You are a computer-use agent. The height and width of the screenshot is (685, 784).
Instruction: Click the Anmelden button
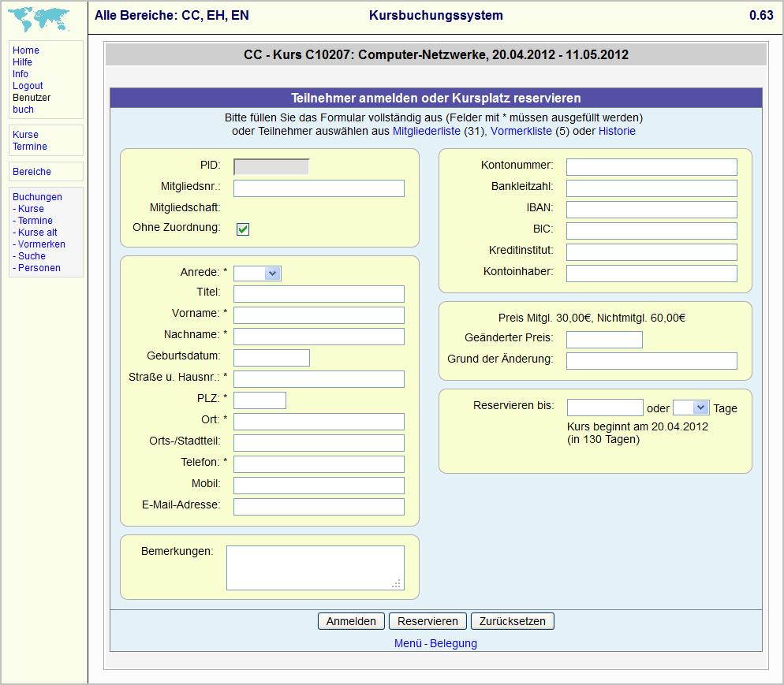(351, 621)
